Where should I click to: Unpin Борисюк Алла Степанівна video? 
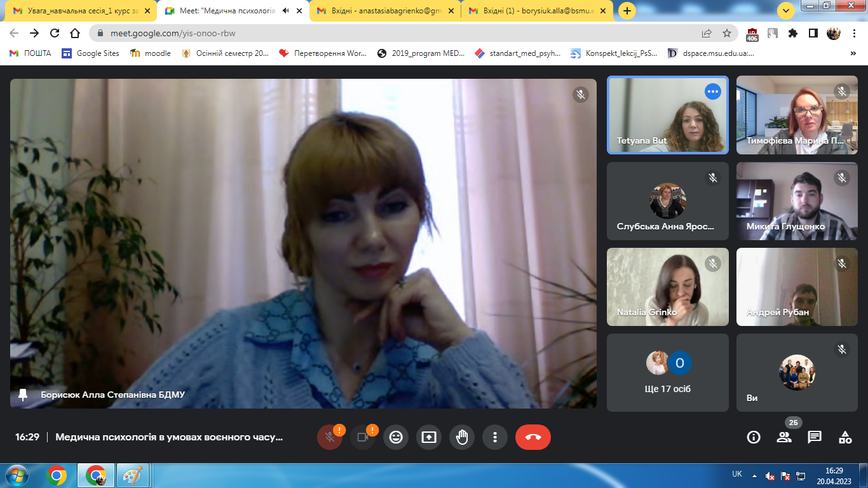tap(23, 395)
